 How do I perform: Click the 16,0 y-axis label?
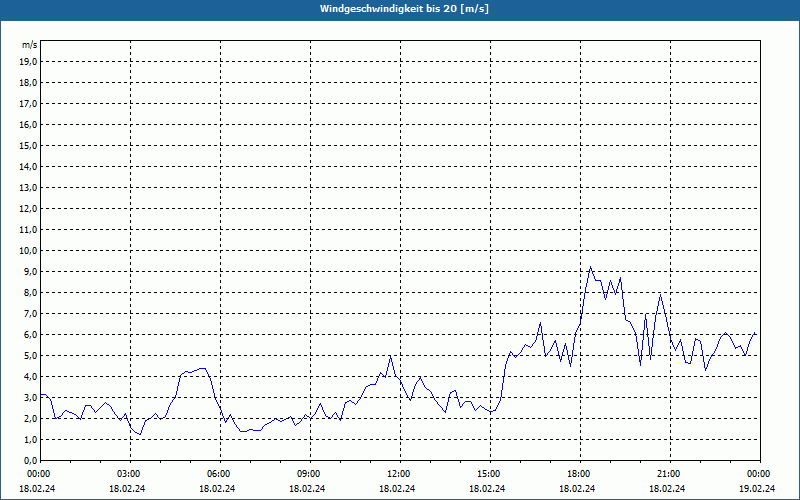point(28,124)
